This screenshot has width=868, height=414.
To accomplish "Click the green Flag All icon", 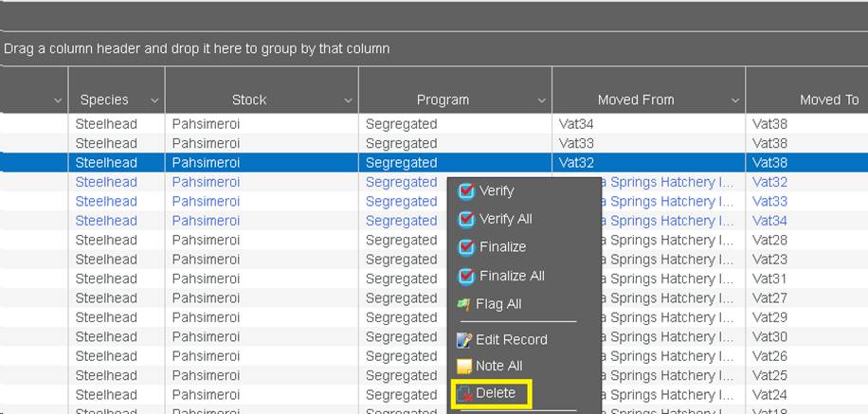I will [464, 304].
